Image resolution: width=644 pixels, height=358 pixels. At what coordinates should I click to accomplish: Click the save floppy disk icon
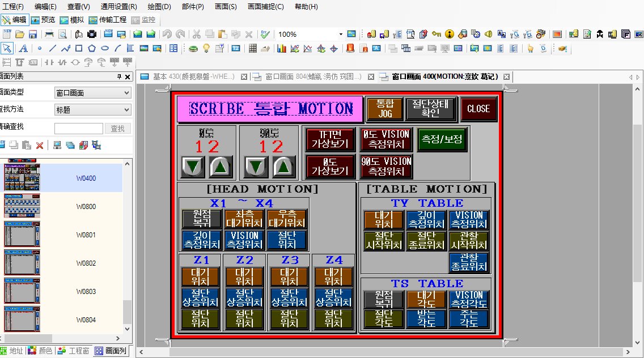(33, 34)
